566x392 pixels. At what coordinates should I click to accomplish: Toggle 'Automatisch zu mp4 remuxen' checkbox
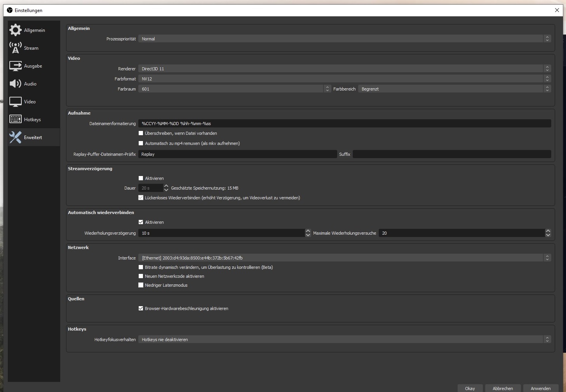coord(141,143)
